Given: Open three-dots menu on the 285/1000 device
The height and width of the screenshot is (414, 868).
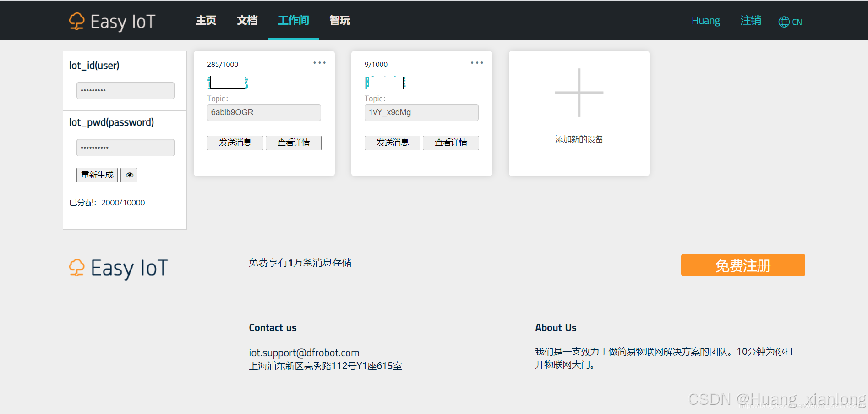Looking at the screenshot, I should [319, 63].
